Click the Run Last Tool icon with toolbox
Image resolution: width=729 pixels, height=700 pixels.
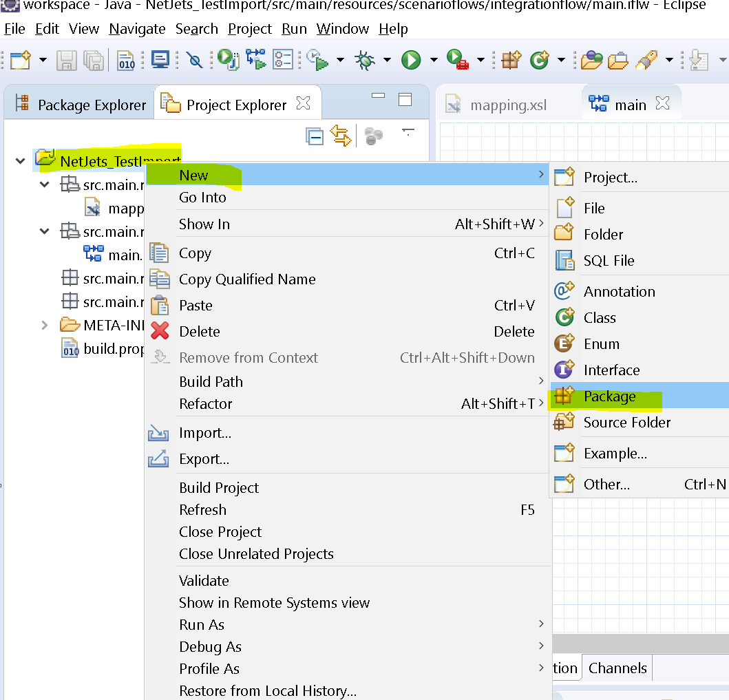pyautogui.click(x=458, y=60)
